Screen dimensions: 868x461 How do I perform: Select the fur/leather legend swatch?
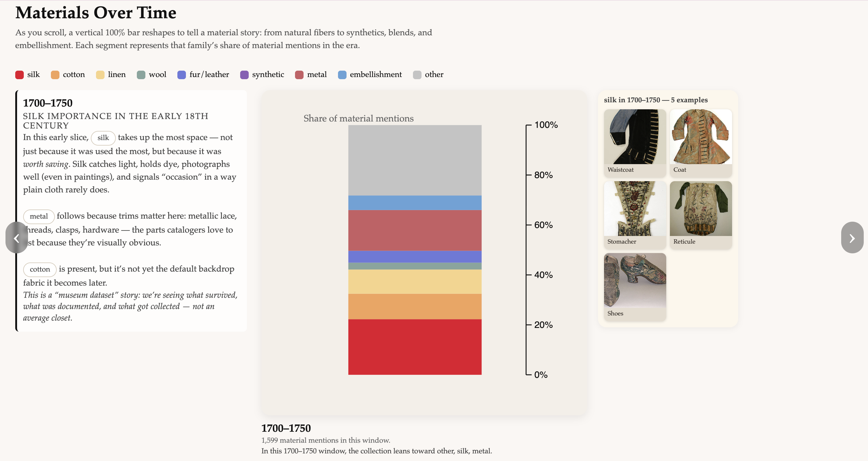182,75
